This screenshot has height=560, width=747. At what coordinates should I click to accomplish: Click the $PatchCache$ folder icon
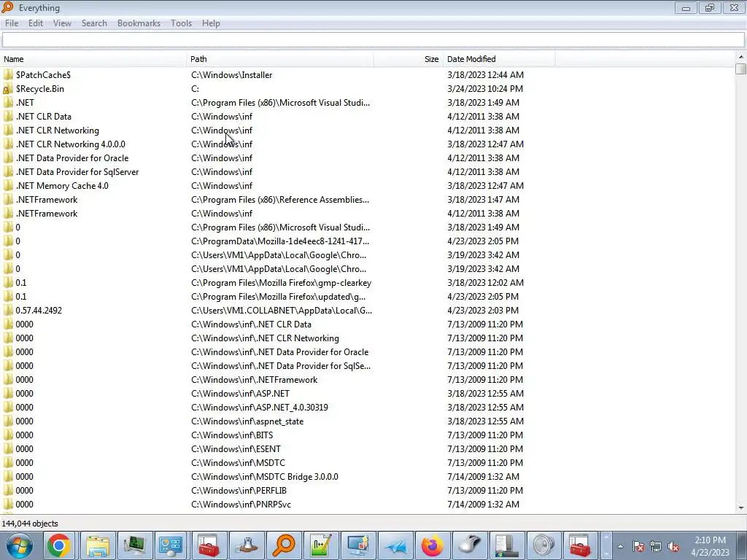[x=8, y=75]
